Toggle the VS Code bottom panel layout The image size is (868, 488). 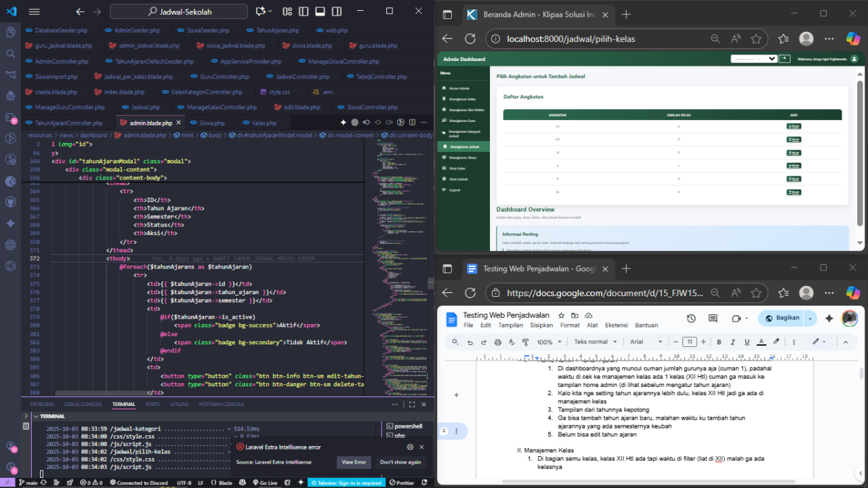(320, 12)
